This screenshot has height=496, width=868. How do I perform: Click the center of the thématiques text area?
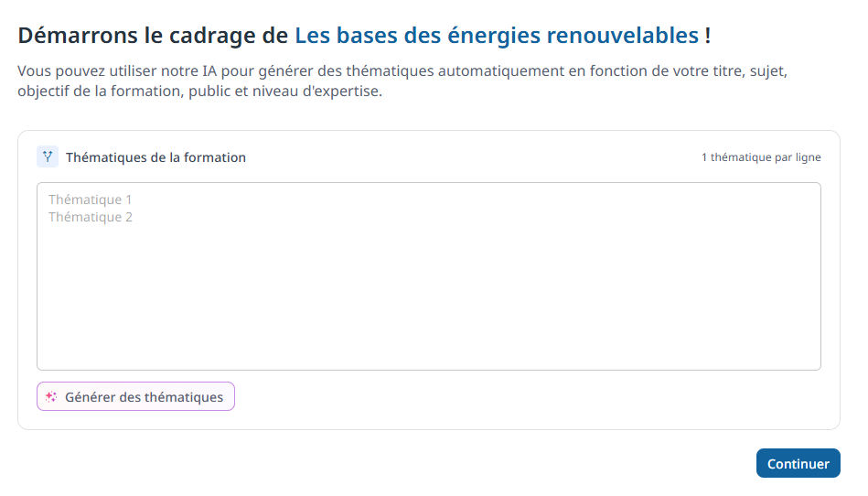pos(428,276)
